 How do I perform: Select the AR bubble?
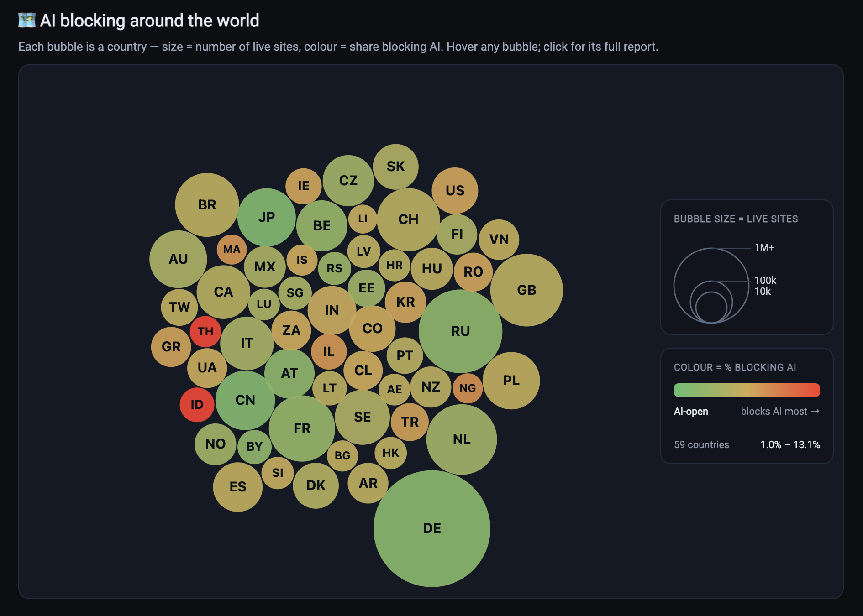click(x=368, y=483)
